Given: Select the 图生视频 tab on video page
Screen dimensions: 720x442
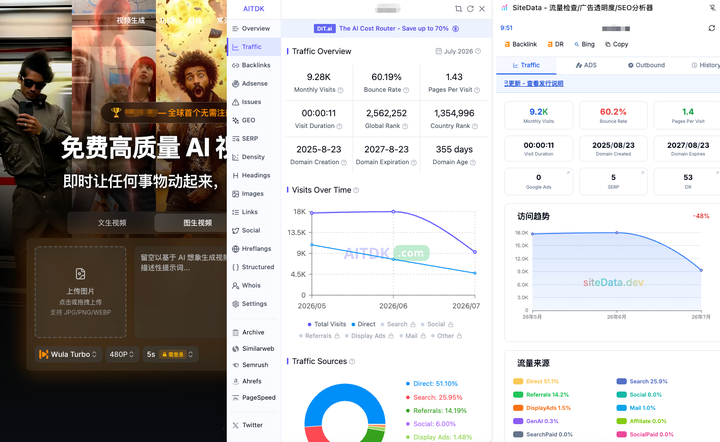Looking at the screenshot, I should 197,223.
